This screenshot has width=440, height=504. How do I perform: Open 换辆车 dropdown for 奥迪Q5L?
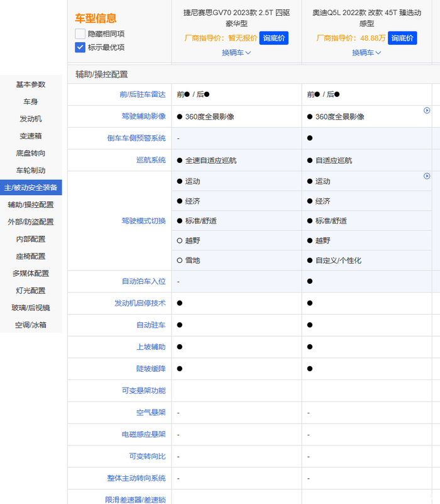pos(367,53)
